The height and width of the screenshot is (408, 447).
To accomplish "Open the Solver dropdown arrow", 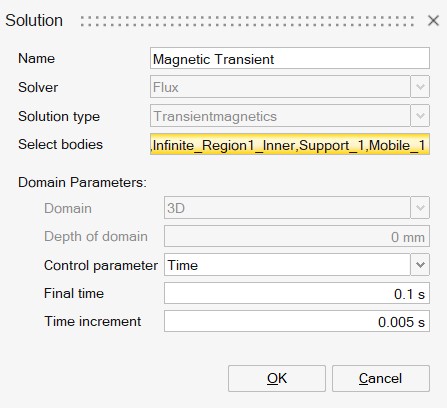I will click(420, 87).
